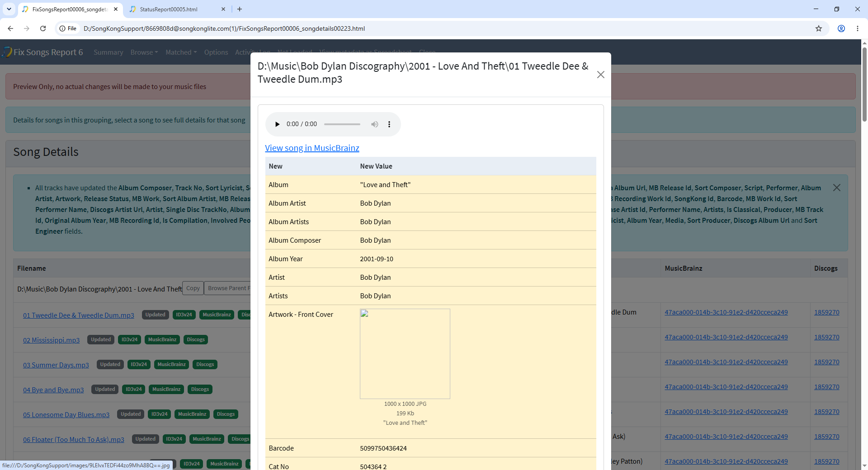Play the audio preview

click(x=278, y=124)
